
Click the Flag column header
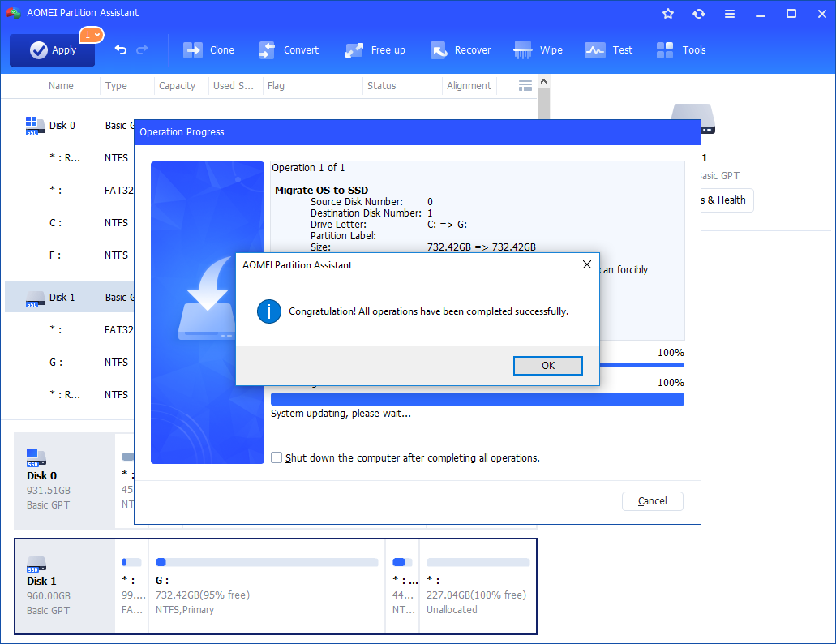[x=276, y=86]
